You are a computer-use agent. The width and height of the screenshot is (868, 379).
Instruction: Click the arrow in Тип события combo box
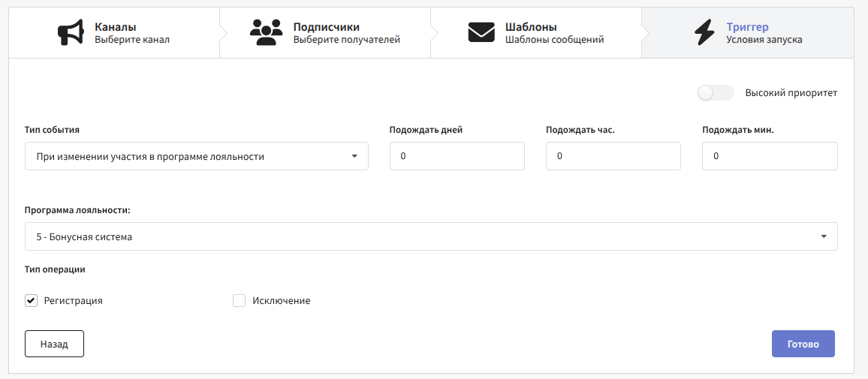(354, 157)
